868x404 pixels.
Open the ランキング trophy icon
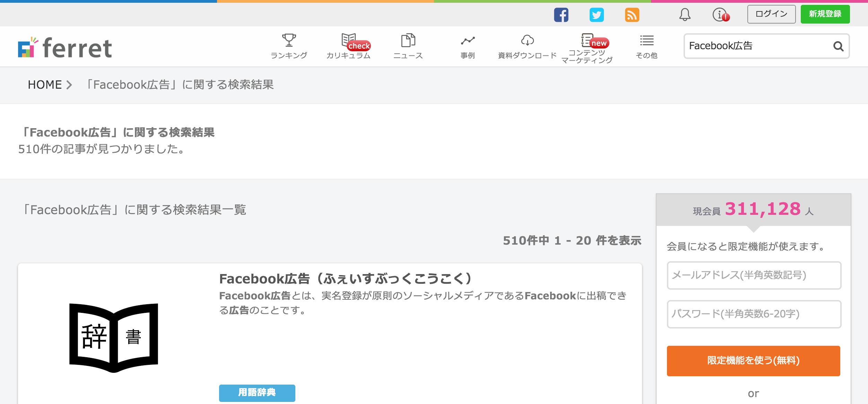(x=289, y=41)
